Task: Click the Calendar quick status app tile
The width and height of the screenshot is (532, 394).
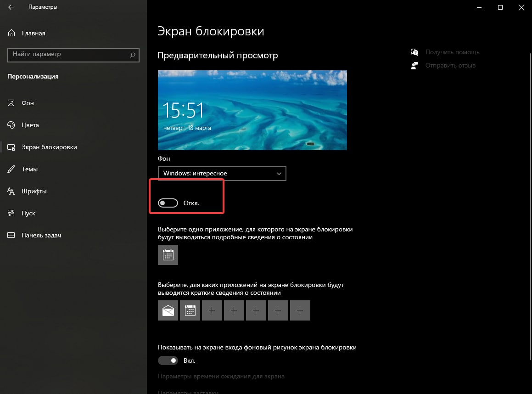Action: point(190,310)
